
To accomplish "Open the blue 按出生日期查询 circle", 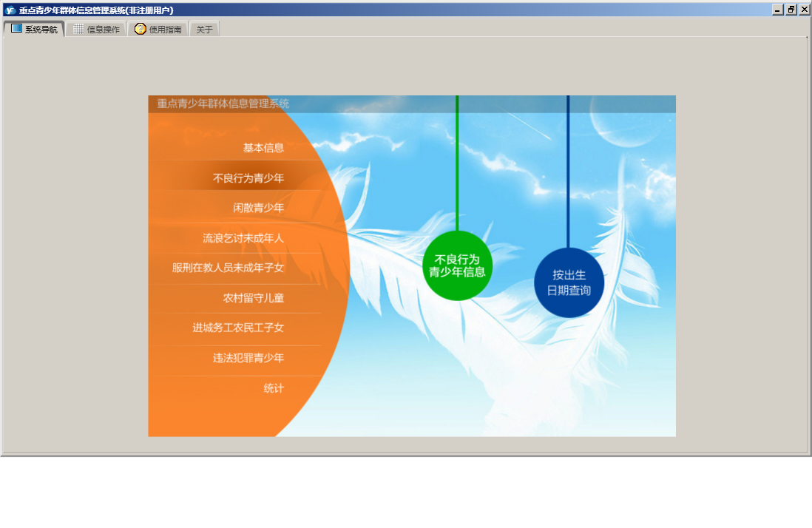I will click(x=569, y=282).
